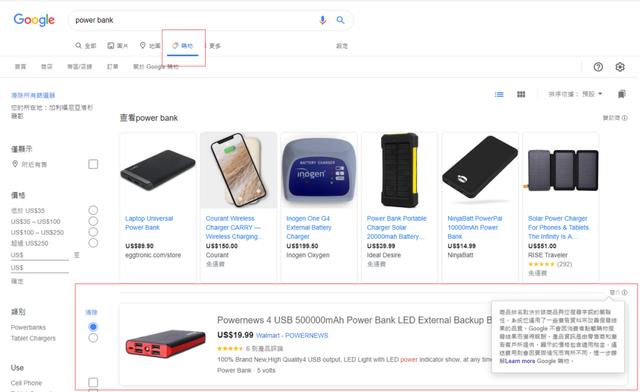Open the Walmart - POWERNEWS seller link
The height and width of the screenshot is (392, 640).
(292, 336)
